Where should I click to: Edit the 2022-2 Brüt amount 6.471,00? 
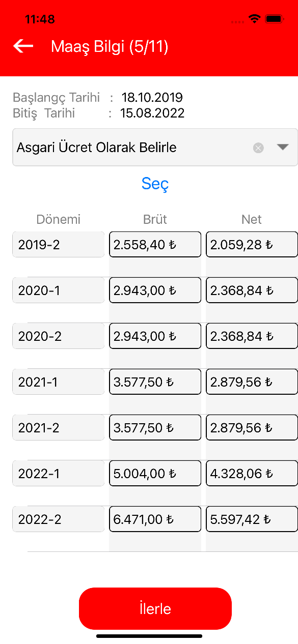pos(155,519)
